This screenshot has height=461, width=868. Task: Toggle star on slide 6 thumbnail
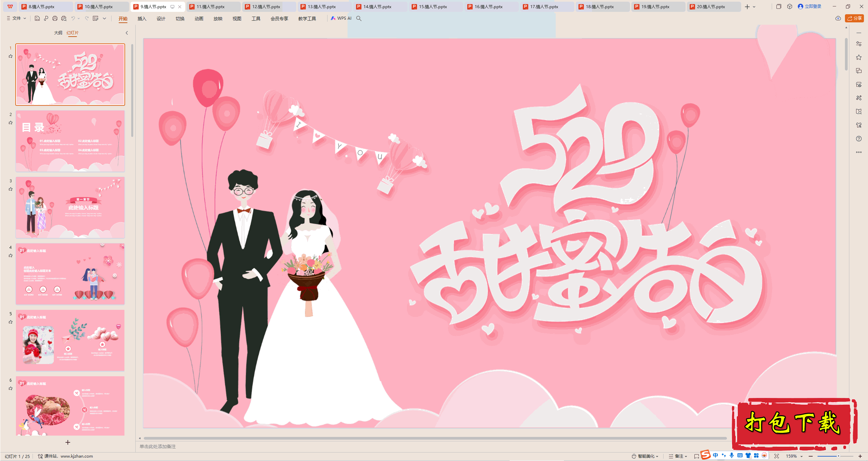pos(11,388)
